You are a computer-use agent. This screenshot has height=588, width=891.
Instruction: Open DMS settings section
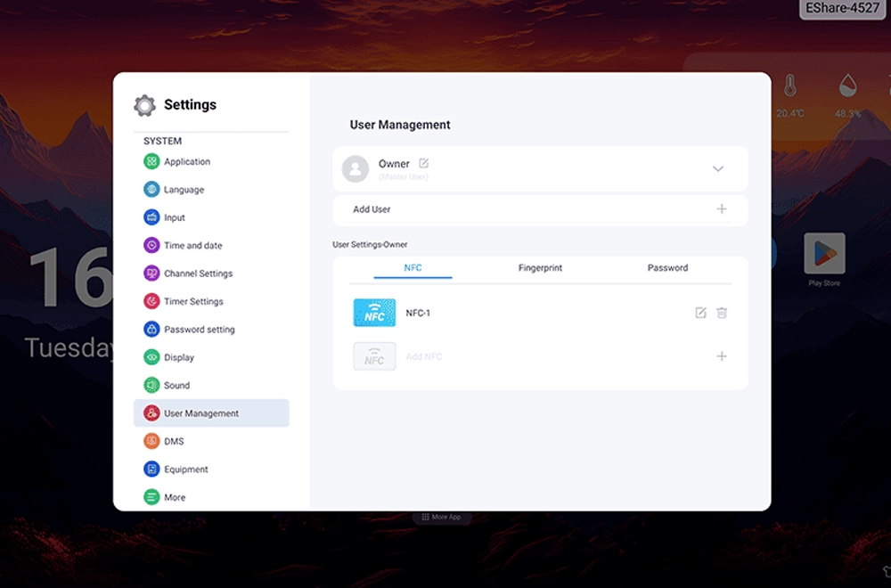pyautogui.click(x=174, y=442)
